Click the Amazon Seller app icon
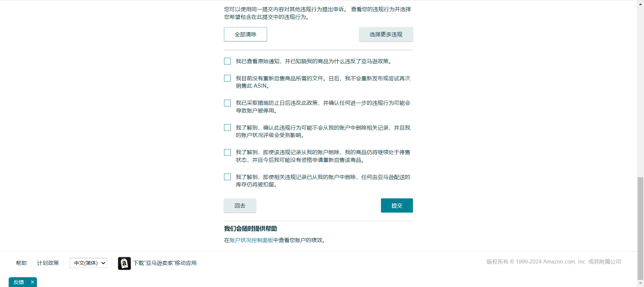Screen dimensions: 644x287 (124, 264)
